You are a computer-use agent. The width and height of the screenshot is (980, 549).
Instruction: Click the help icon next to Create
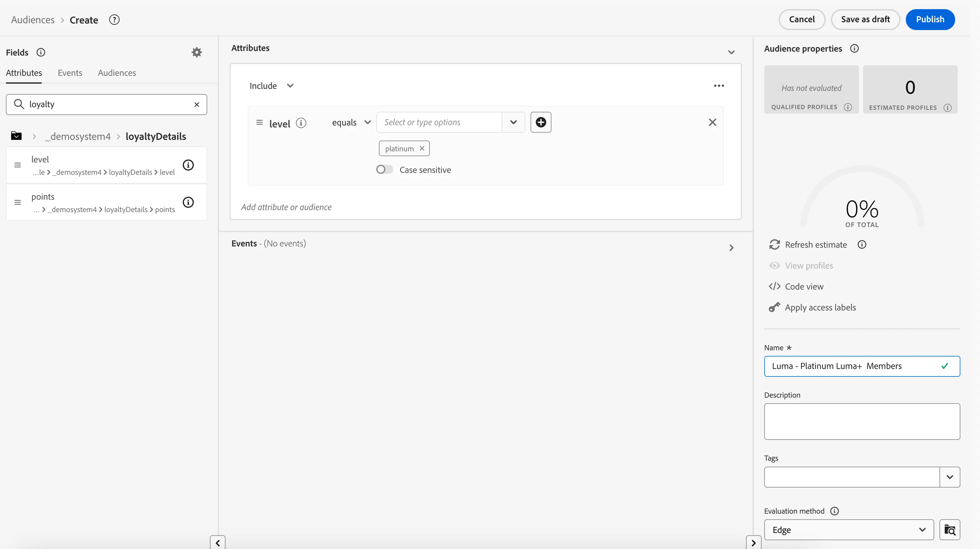click(114, 20)
